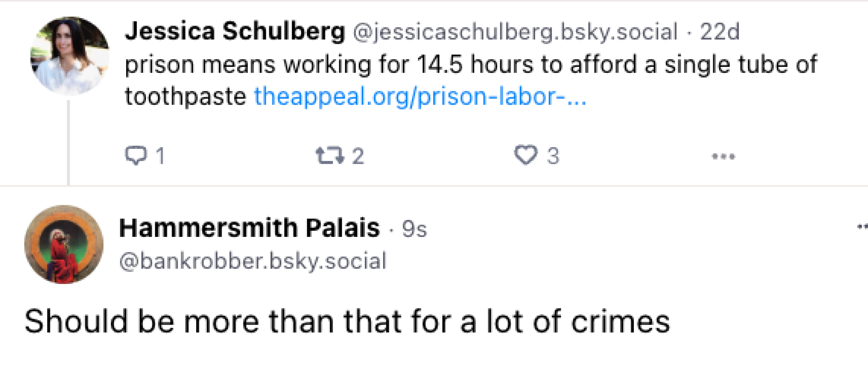Click the 9s reply timestamp
Viewport: 868px width, 372px height.
(x=414, y=229)
